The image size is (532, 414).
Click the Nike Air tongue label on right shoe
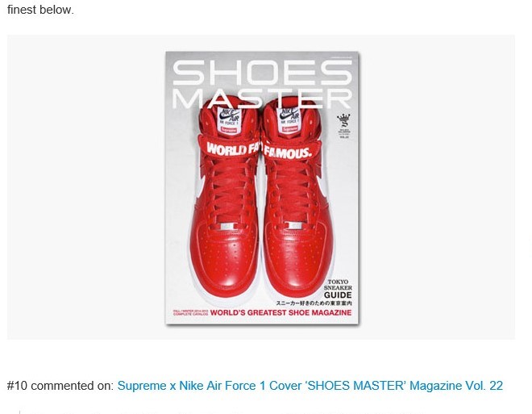coord(289,120)
